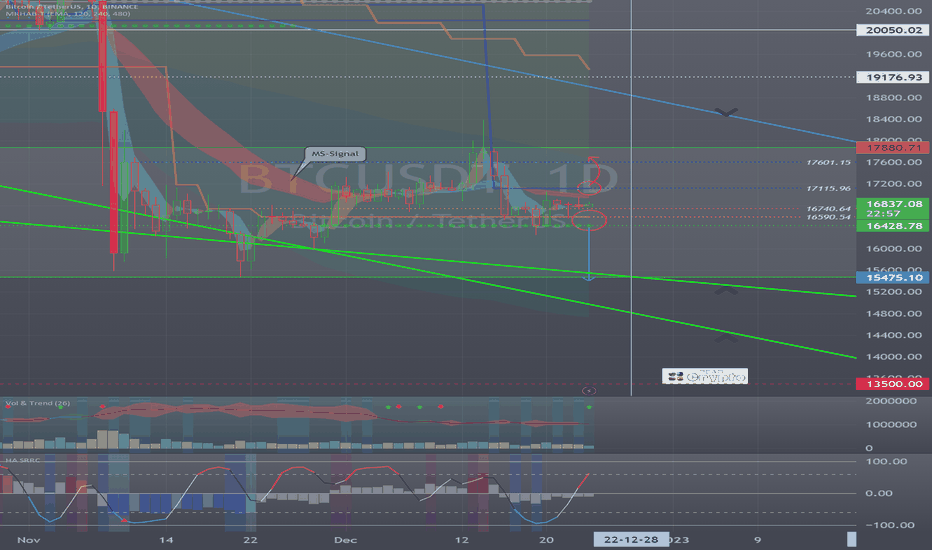This screenshot has width=932, height=550.
Task: Click the red 17880.71 price tag
Action: [892, 147]
